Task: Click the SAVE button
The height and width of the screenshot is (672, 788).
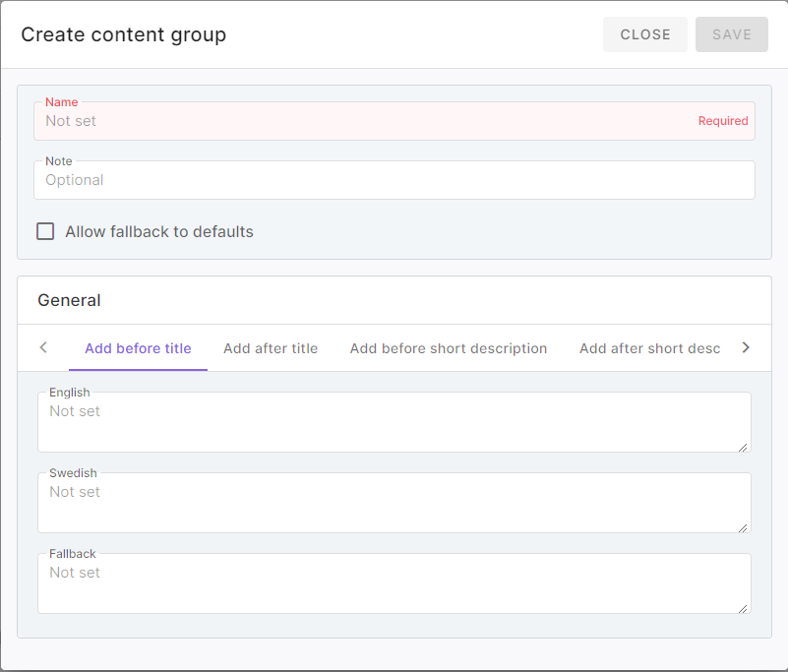Action: click(x=731, y=34)
